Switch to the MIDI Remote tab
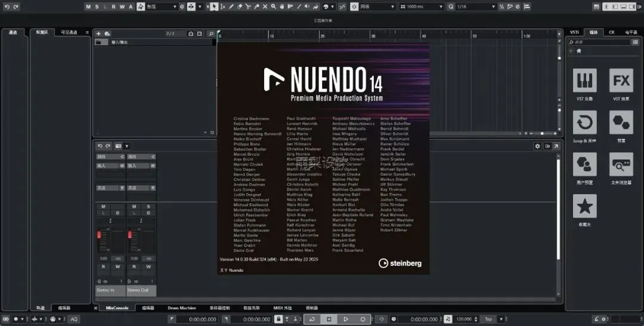Viewport: 644px width, 326px height. [x=283, y=308]
